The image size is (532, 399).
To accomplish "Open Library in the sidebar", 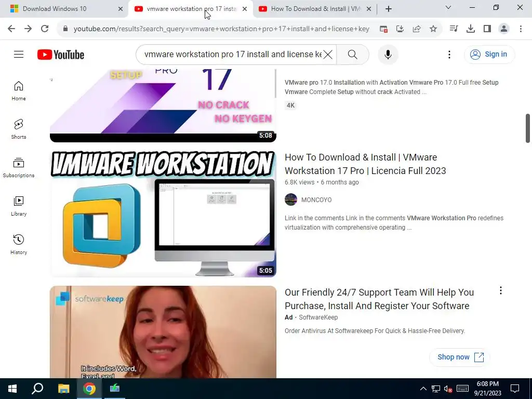I will pyautogui.click(x=19, y=206).
